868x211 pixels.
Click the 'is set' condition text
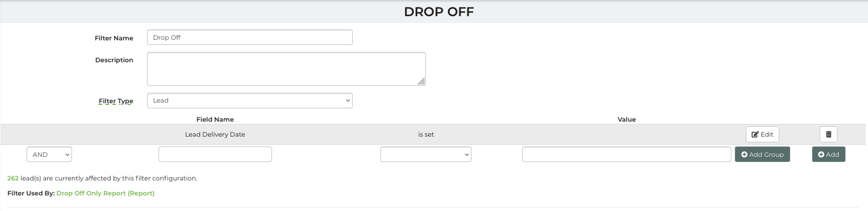[426, 134]
